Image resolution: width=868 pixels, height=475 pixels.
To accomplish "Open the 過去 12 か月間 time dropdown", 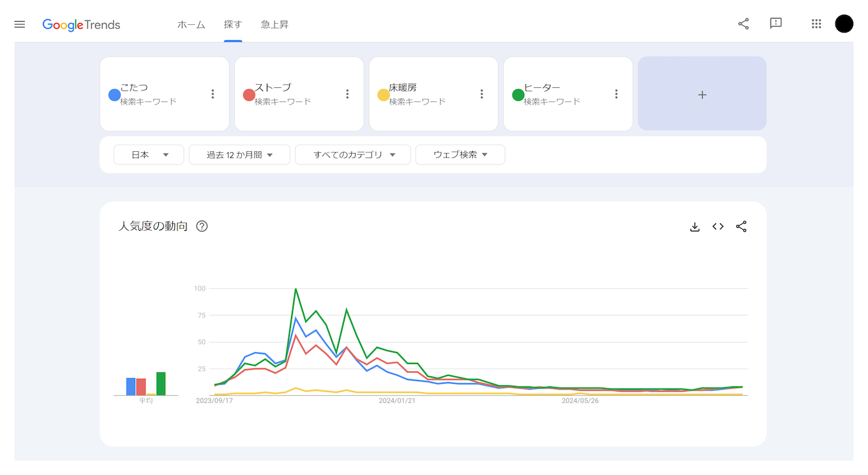I will 239,154.
